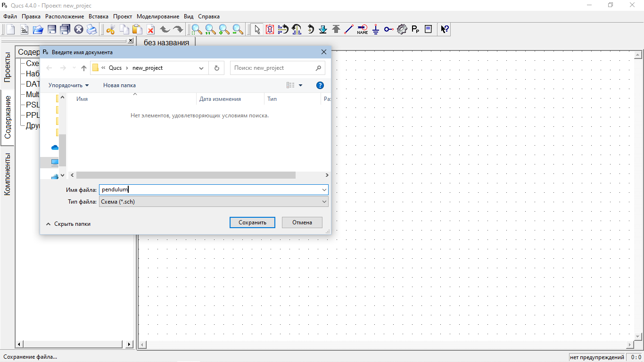Click the zoom in magnifier icon
The image size is (644, 362).
click(x=224, y=29)
